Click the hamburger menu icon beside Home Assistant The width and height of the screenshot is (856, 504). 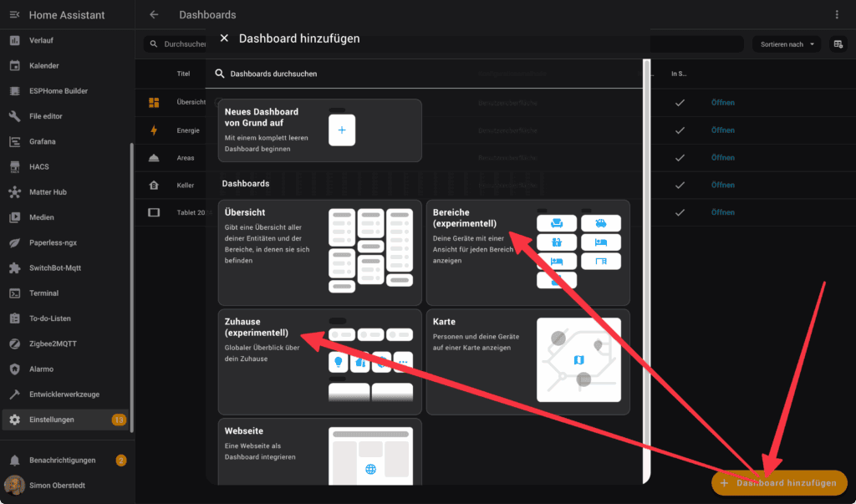[x=14, y=14]
